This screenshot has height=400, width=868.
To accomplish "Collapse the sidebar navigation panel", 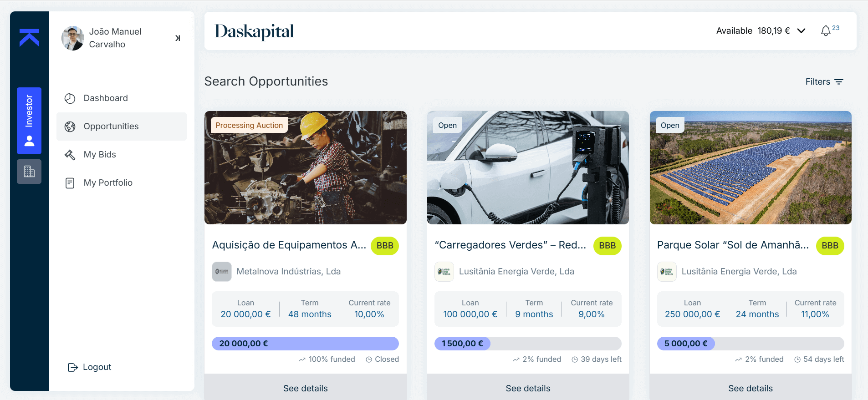I will click(178, 38).
